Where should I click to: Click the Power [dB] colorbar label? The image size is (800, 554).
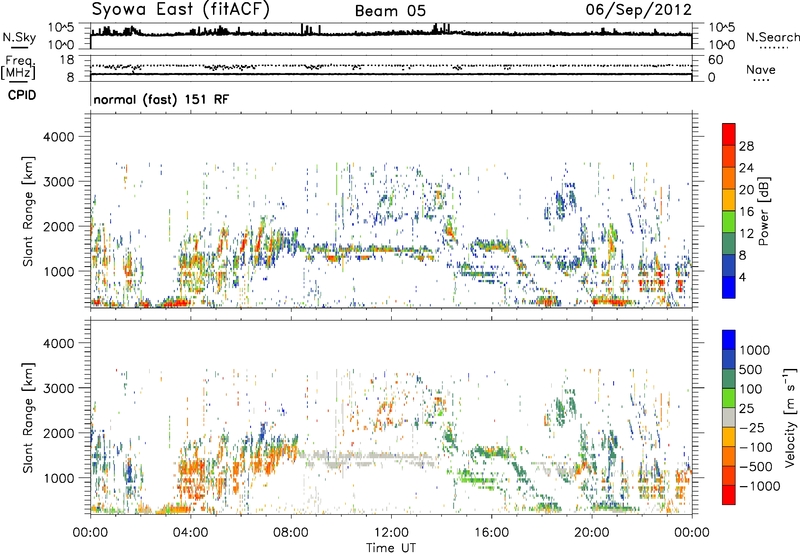click(763, 211)
